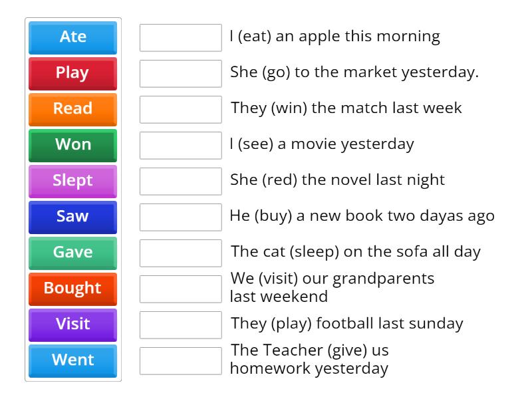Select the word tile 'Visit'
This screenshot has height=399, width=532.
pos(72,325)
